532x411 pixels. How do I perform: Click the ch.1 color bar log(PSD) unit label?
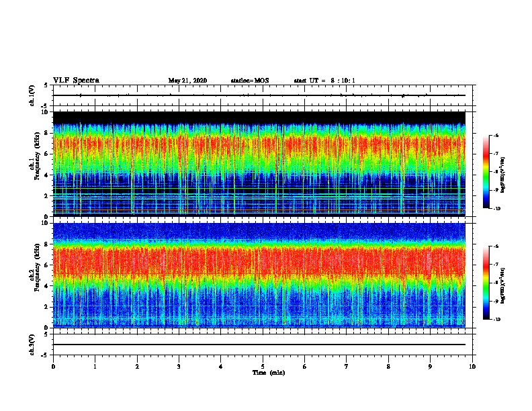pyautogui.click(x=503, y=175)
